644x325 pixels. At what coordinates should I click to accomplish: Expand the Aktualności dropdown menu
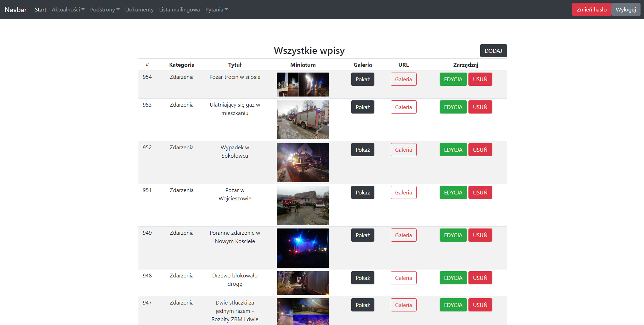68,9
